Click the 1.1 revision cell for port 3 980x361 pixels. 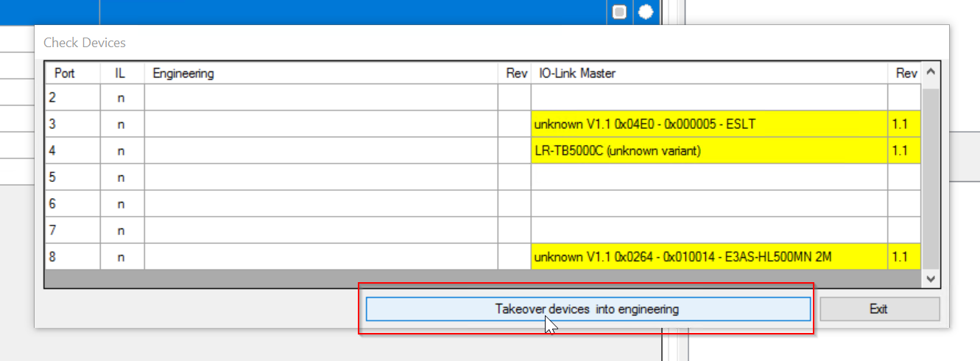click(x=905, y=124)
